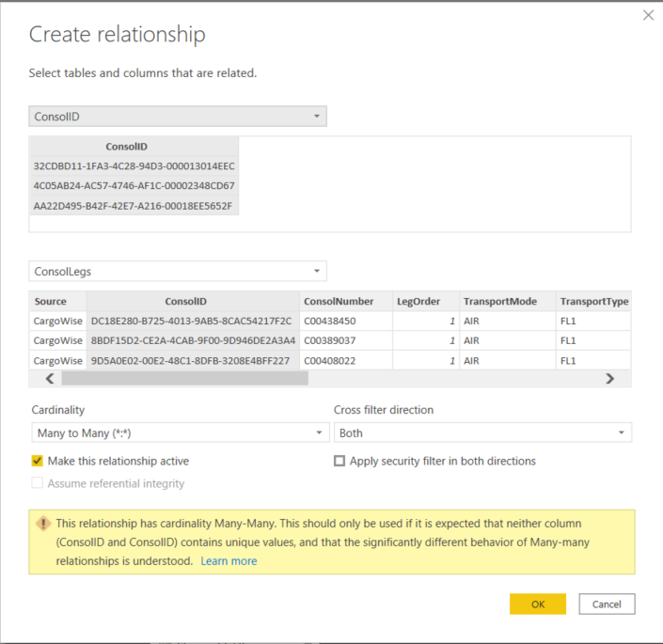The width and height of the screenshot is (663, 644).
Task: Select the ConsolID column header in top table
Action: (134, 147)
